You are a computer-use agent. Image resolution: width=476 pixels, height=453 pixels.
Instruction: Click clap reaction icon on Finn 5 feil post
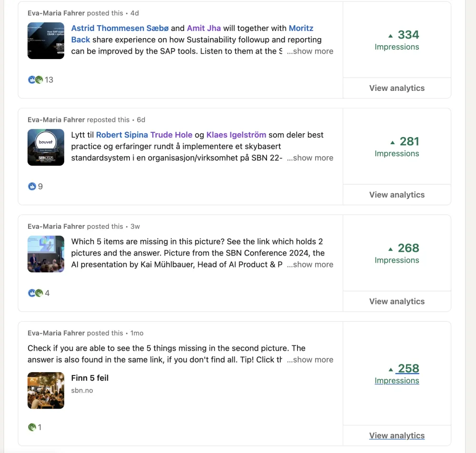click(32, 427)
